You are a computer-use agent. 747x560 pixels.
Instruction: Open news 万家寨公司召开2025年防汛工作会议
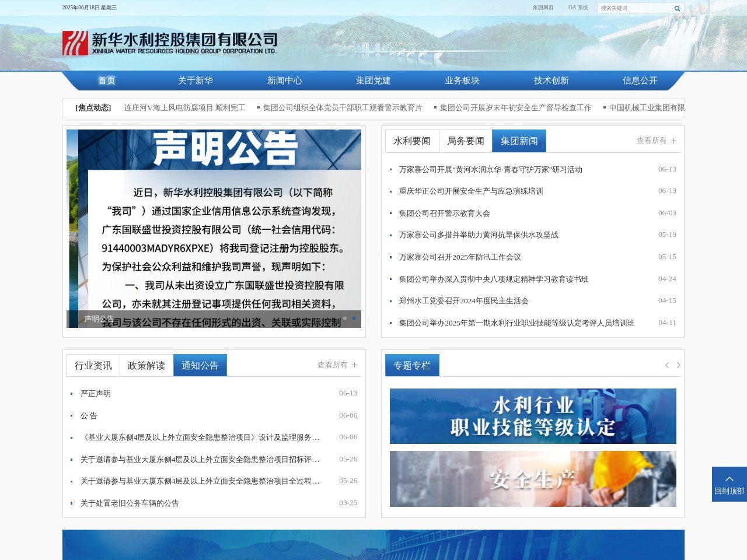(460, 257)
